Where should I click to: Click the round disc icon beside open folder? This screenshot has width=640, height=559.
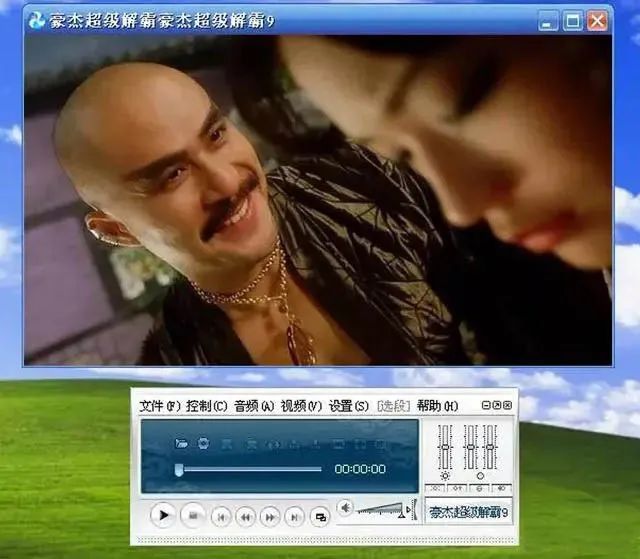203,444
